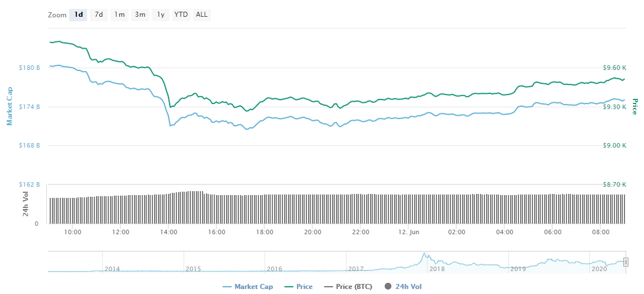Click the 08:00 time axis label
The width and height of the screenshot is (644, 294).
point(600,232)
